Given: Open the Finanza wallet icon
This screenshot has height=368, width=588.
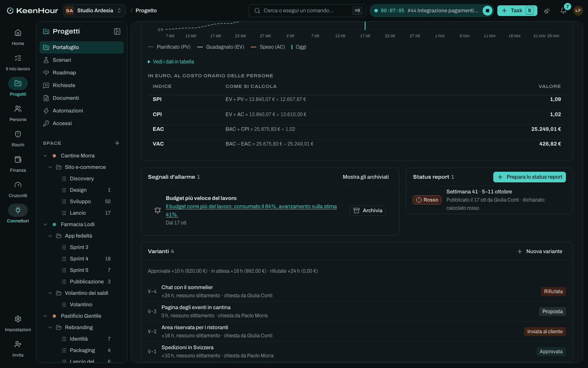Looking at the screenshot, I should [x=18, y=159].
